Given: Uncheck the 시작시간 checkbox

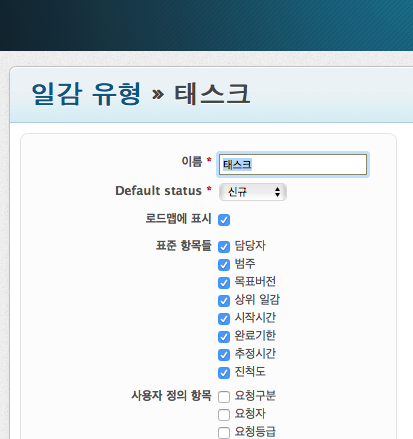Looking at the screenshot, I should pyautogui.click(x=224, y=319).
